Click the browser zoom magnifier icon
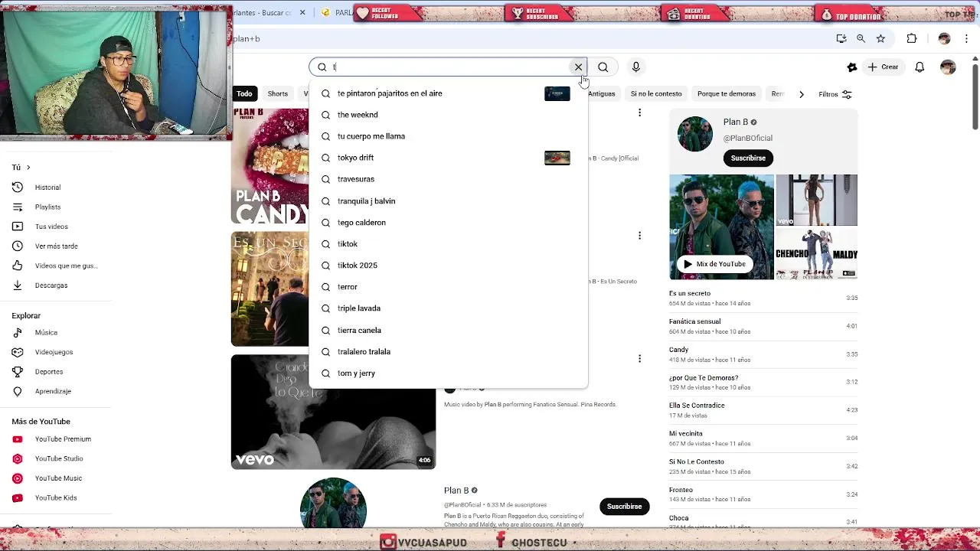This screenshot has height=551, width=980. [861, 38]
